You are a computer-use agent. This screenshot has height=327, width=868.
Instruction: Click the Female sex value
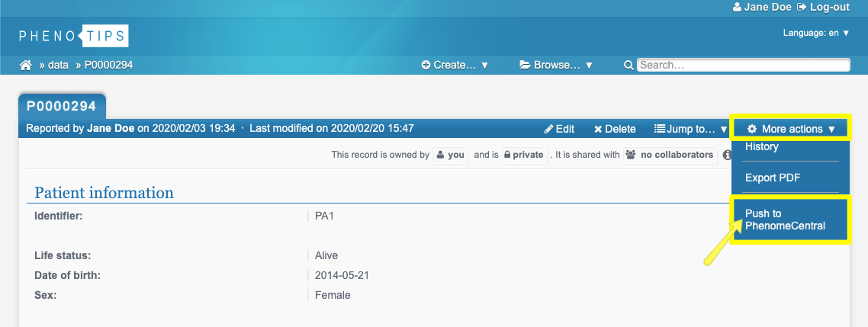pyautogui.click(x=333, y=296)
